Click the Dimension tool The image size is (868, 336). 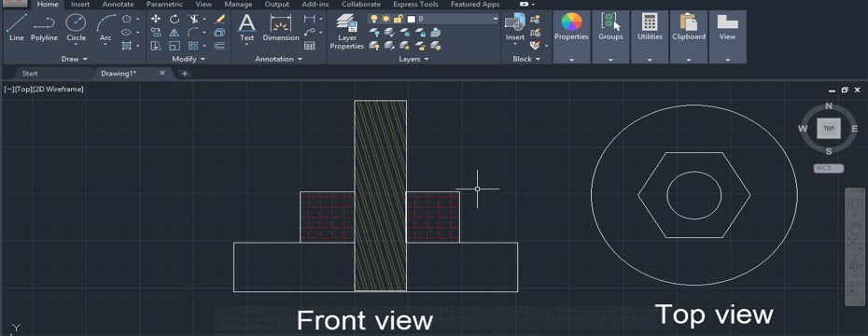tap(281, 28)
